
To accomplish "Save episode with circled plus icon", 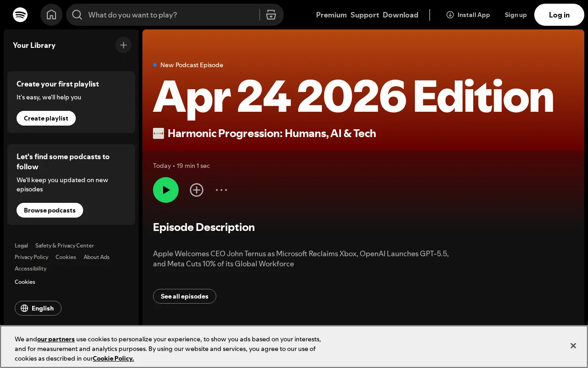I will coord(197,190).
